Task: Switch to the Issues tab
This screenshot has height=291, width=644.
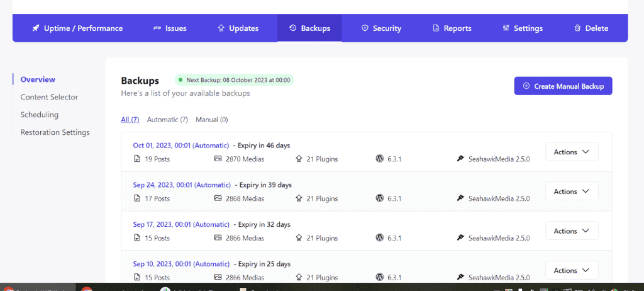Action: click(170, 28)
